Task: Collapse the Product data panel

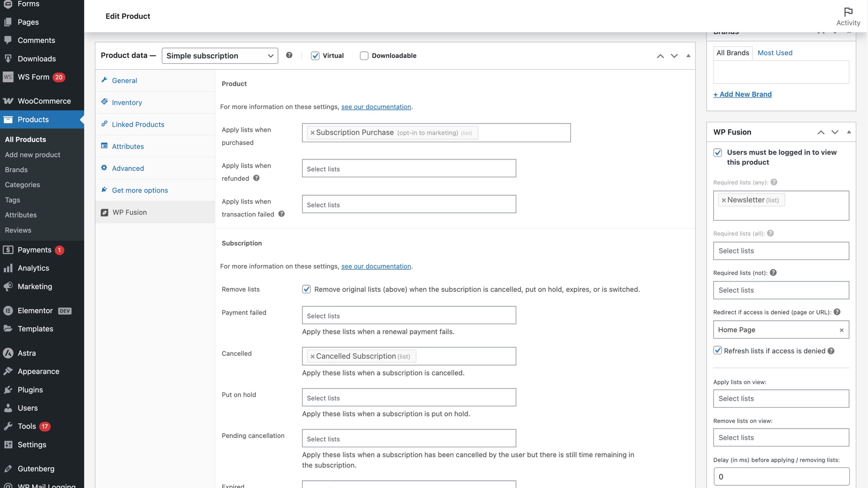Action: [x=688, y=56]
